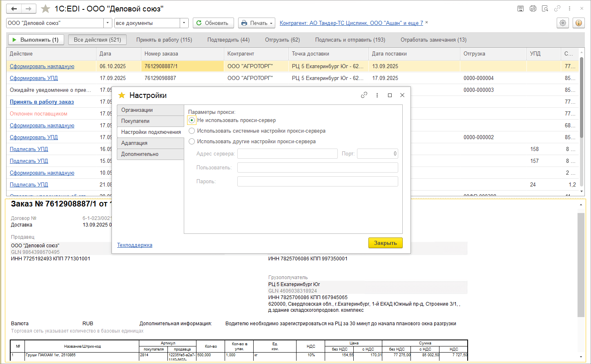The height and width of the screenshot is (364, 591).
Task: Click the printer icon in the title bar
Action: click(x=533, y=9)
